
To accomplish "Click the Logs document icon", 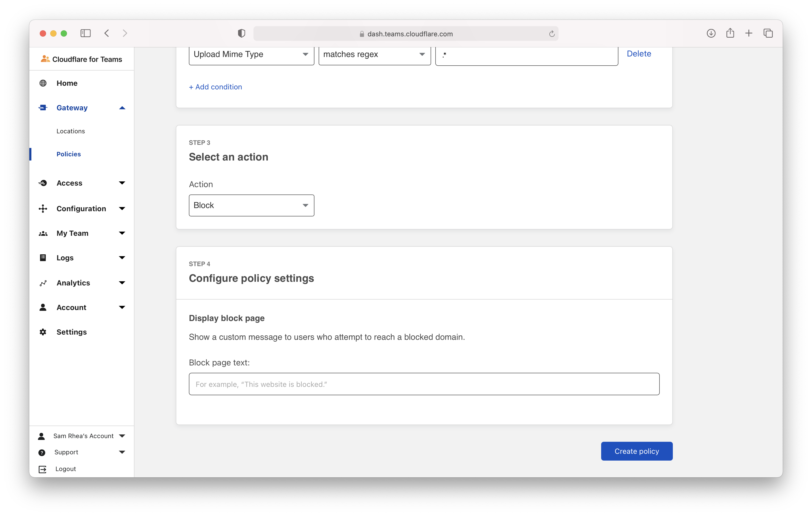I will click(43, 258).
